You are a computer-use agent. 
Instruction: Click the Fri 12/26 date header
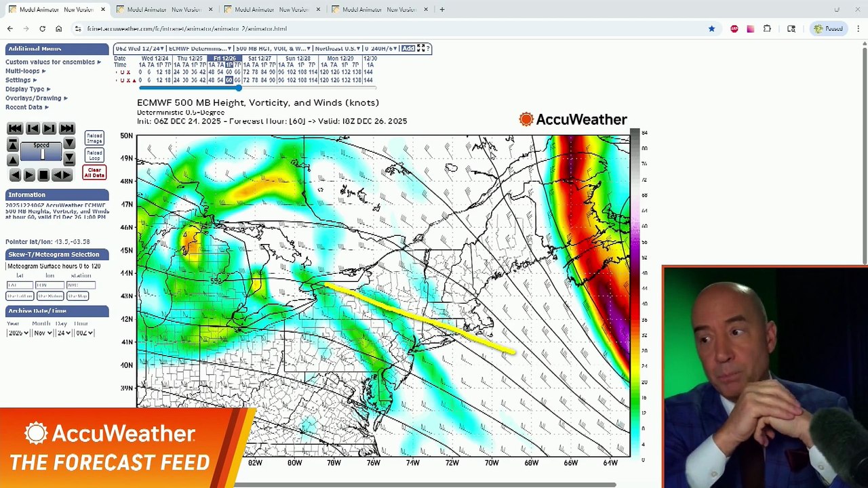(x=224, y=58)
